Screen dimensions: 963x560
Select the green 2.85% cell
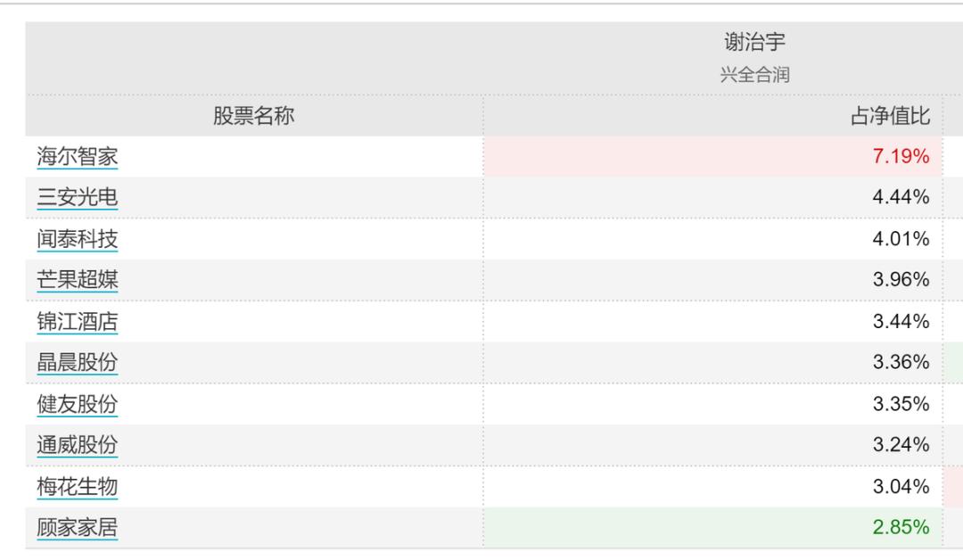(x=713, y=527)
